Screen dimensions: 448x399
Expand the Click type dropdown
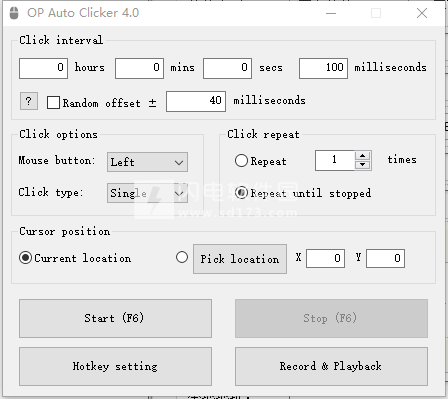[x=147, y=193]
